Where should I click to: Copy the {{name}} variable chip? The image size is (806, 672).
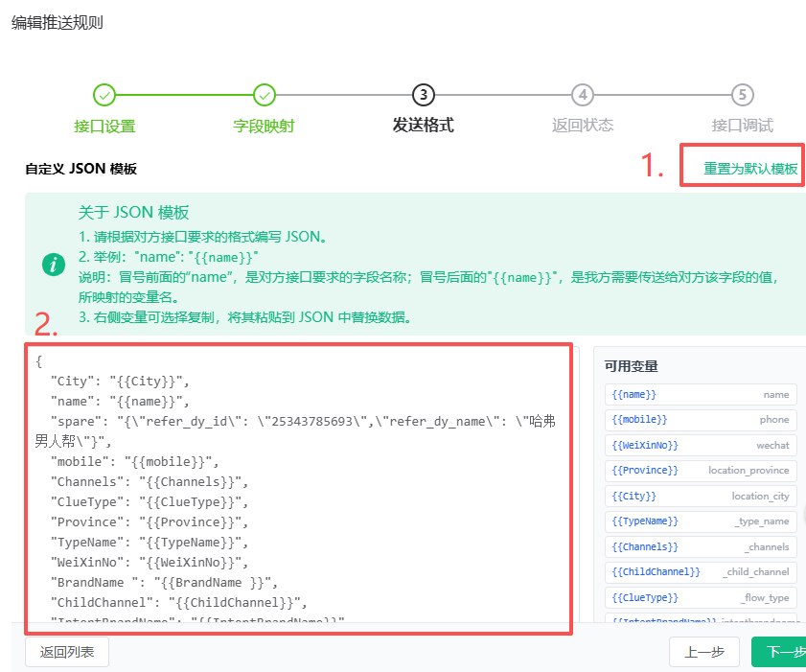(x=701, y=394)
